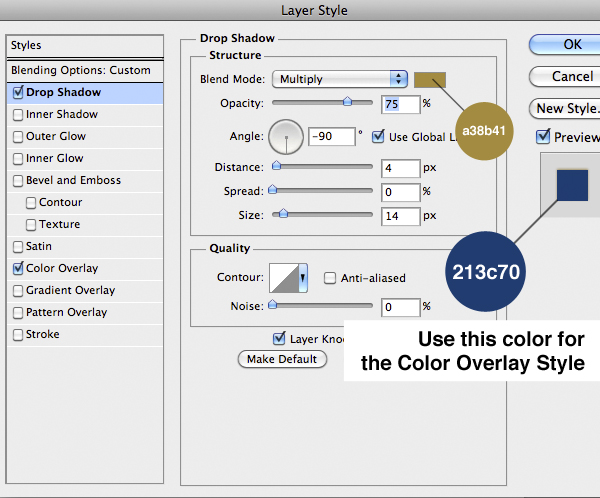Image resolution: width=600 pixels, height=498 pixels.
Task: Toggle the Preview checkbox
Action: tap(543, 137)
